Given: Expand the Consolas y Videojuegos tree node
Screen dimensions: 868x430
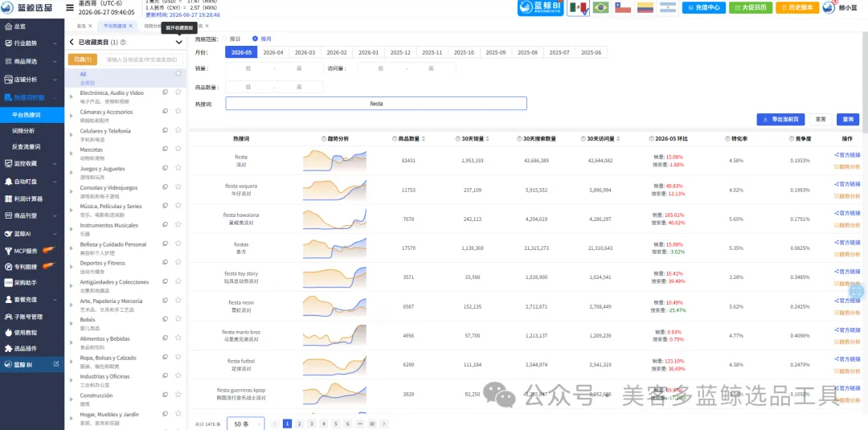Looking at the screenshot, I should [71, 191].
